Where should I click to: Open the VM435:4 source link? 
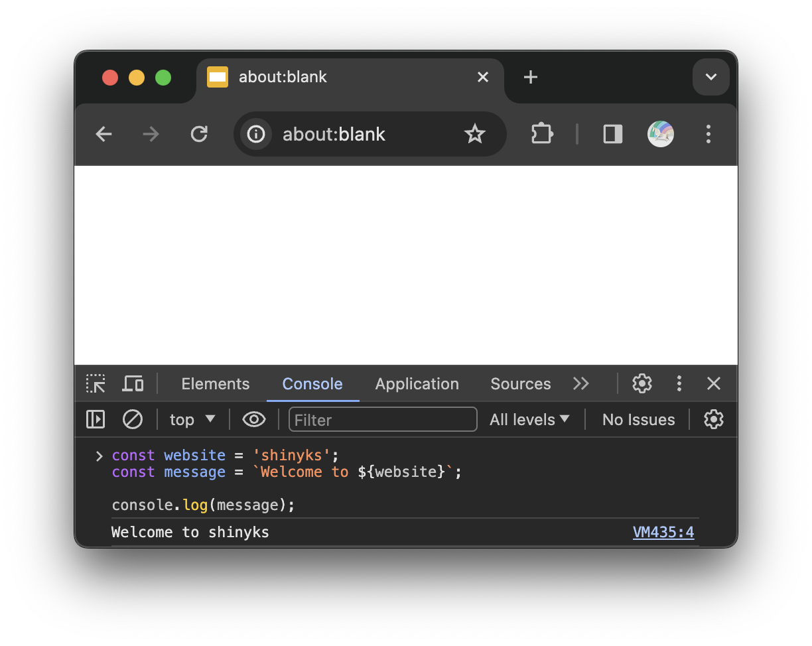tap(663, 532)
